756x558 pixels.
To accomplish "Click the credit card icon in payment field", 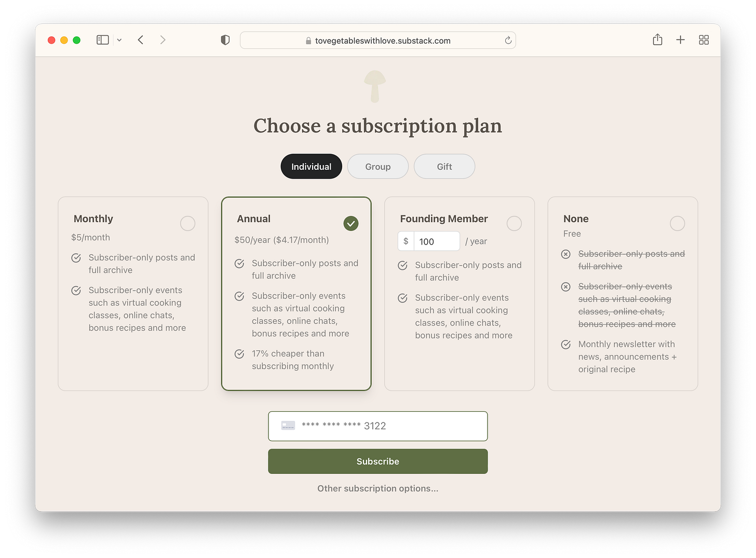I will point(288,426).
